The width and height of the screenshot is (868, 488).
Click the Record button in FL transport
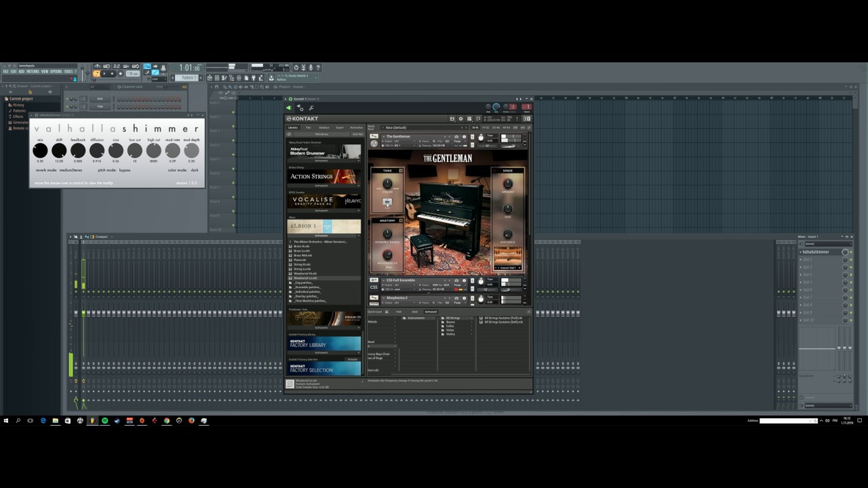pos(121,73)
